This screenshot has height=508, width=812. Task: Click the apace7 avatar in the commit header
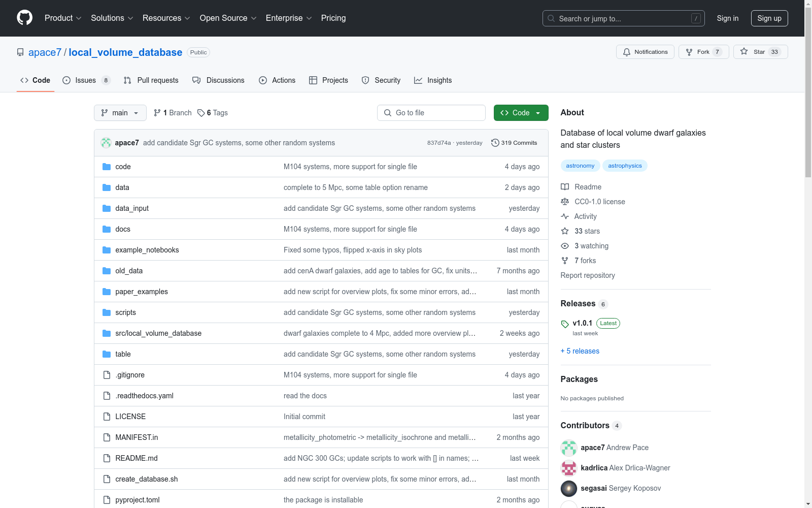tap(106, 143)
